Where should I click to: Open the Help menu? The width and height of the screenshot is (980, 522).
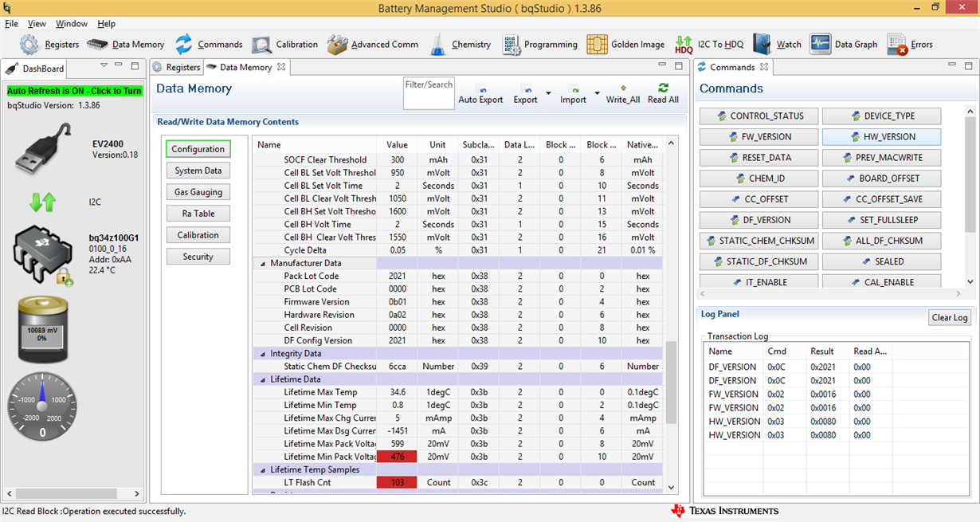click(107, 24)
